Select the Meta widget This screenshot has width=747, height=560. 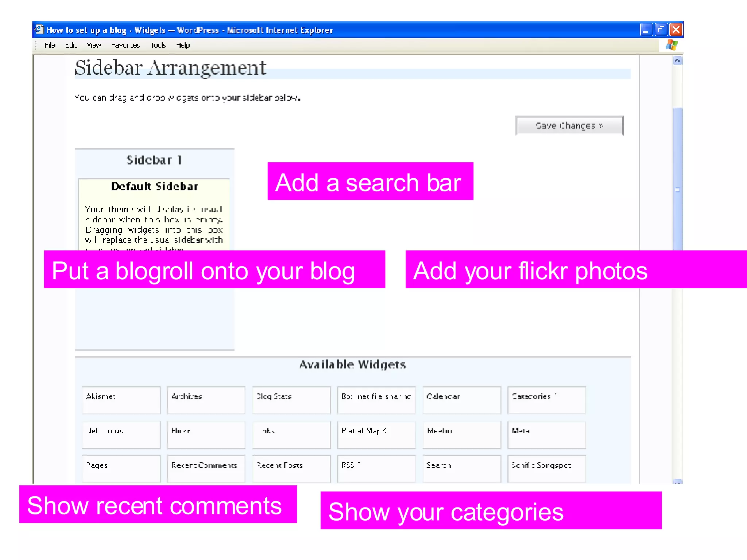547,435
